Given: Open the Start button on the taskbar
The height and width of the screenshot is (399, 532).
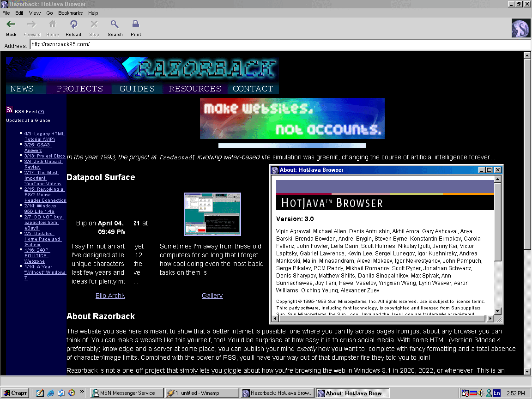Looking at the screenshot, I should [14, 393].
